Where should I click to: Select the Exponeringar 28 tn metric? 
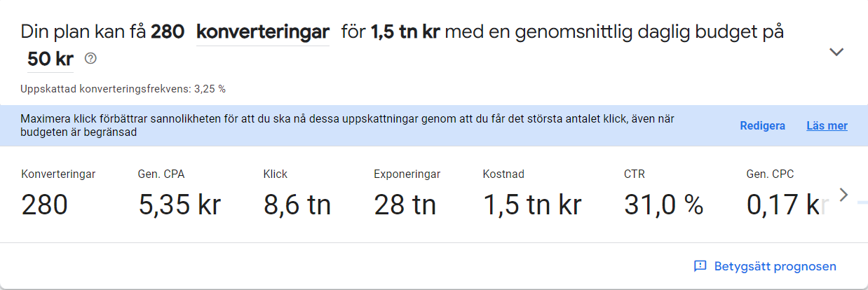pyautogui.click(x=407, y=194)
